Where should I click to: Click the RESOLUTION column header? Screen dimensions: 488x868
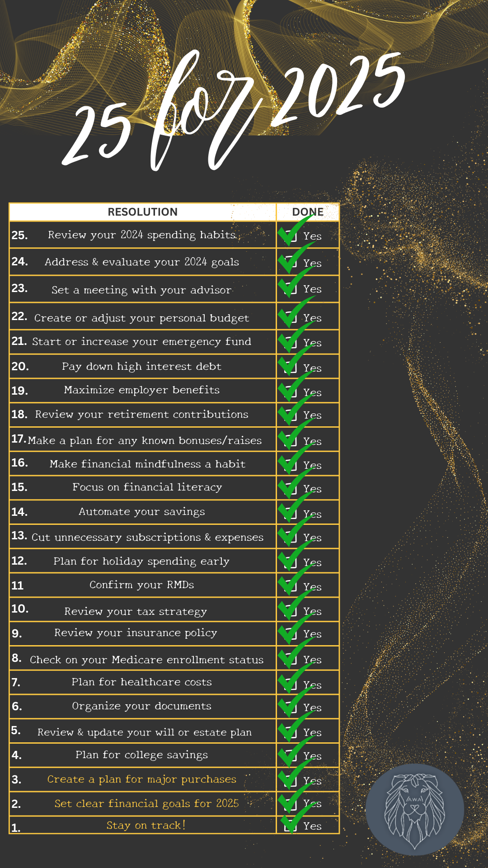[142, 212]
